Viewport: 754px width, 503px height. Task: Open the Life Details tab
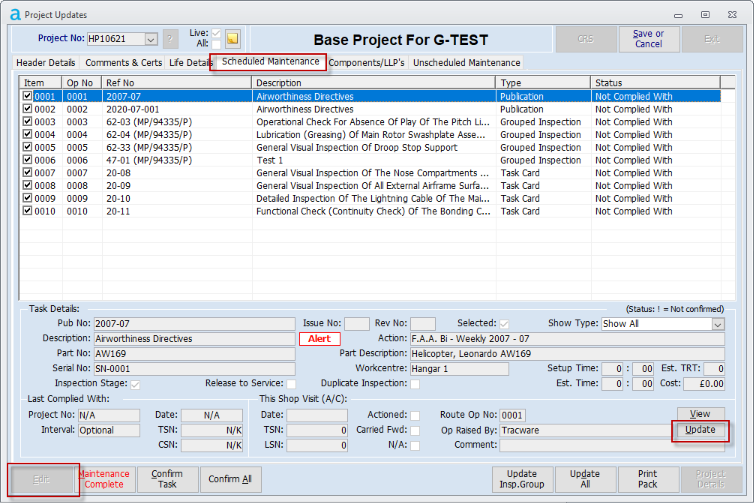click(190, 63)
